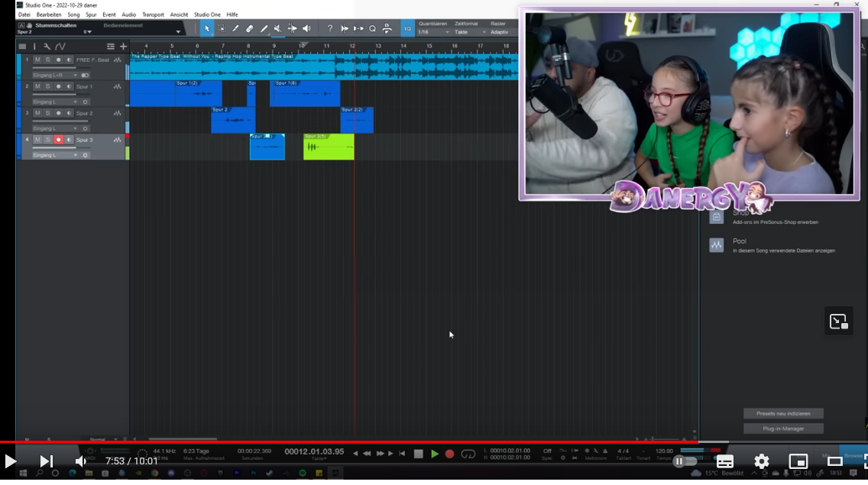Open the Transport menu

(x=153, y=14)
